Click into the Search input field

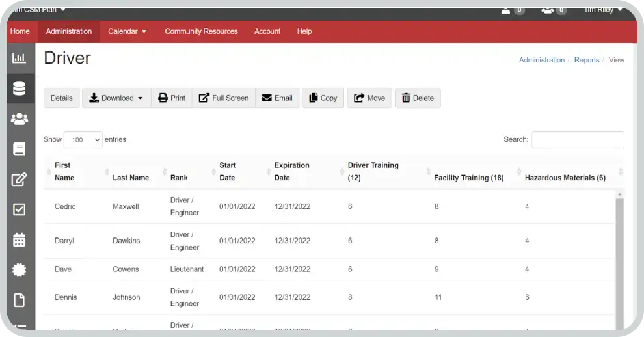click(x=578, y=140)
